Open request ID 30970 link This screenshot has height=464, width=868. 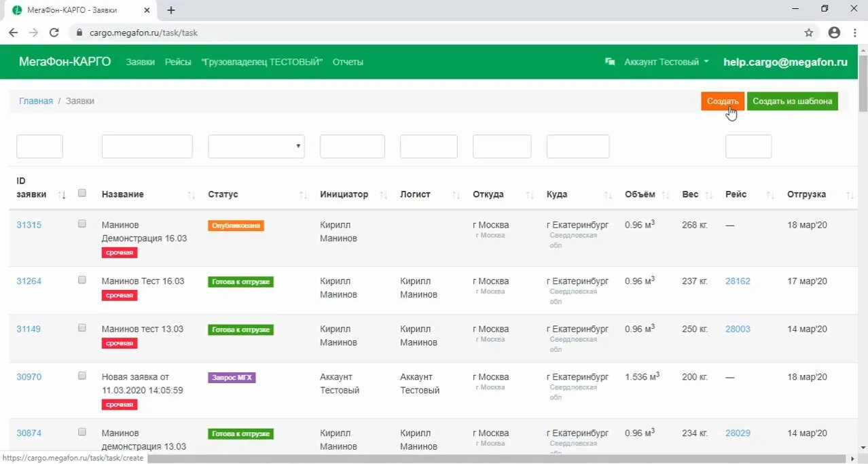click(29, 376)
